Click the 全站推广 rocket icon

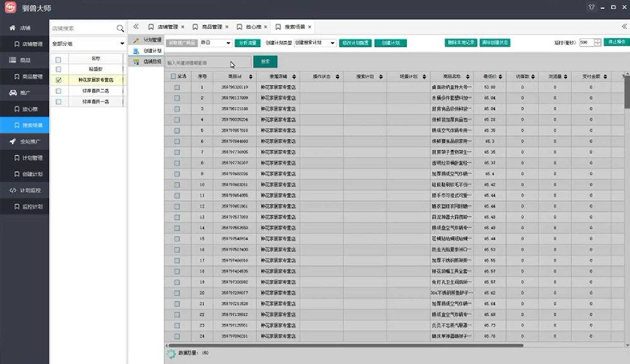coord(13,142)
